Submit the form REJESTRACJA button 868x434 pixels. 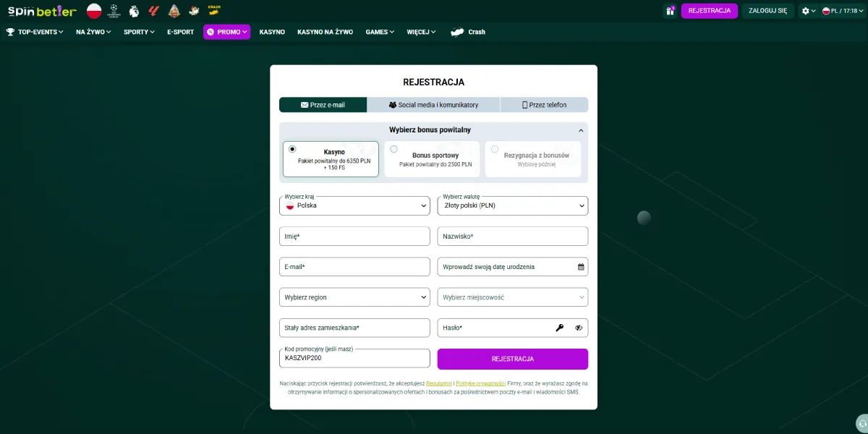coord(513,359)
